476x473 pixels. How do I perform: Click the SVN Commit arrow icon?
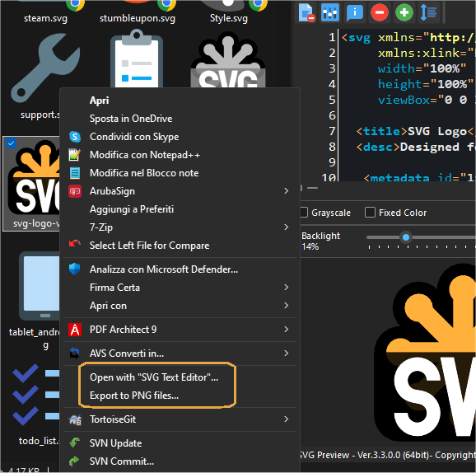click(x=75, y=461)
